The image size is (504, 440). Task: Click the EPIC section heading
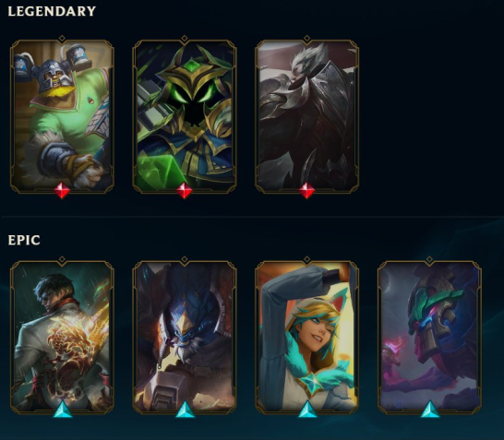pos(24,240)
